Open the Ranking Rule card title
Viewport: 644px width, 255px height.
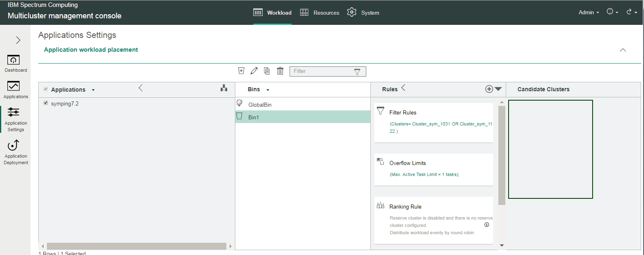pyautogui.click(x=405, y=207)
